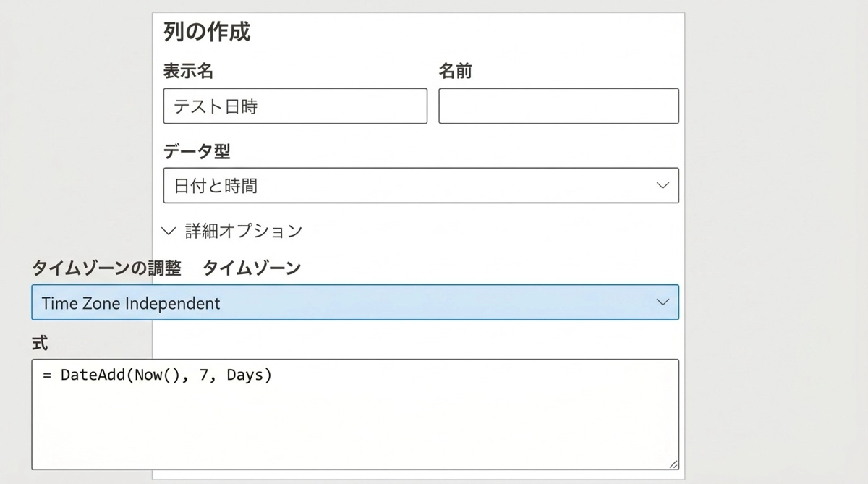Click the resize handle of the formula box

pos(673,464)
